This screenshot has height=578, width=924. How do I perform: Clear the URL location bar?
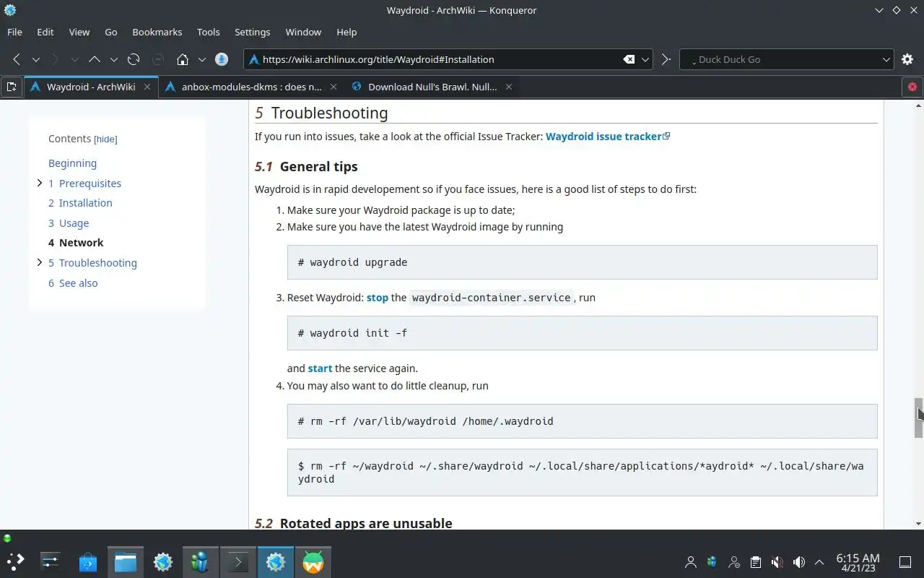point(629,59)
